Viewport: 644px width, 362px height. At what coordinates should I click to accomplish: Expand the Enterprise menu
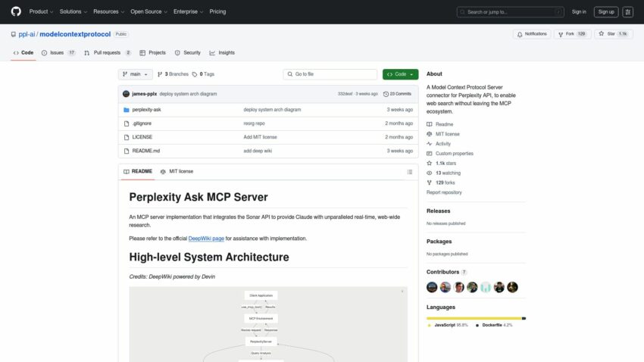[x=188, y=11]
